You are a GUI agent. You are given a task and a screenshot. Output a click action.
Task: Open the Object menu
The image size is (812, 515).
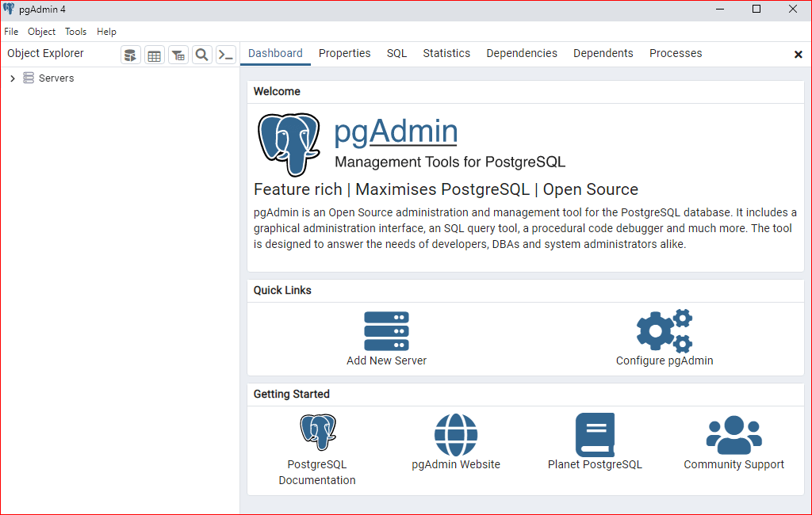pyautogui.click(x=41, y=32)
